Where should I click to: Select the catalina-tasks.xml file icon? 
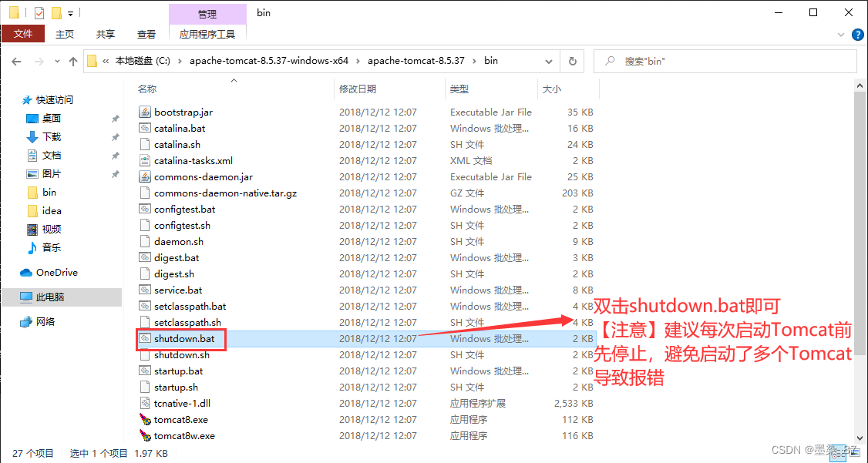click(144, 160)
